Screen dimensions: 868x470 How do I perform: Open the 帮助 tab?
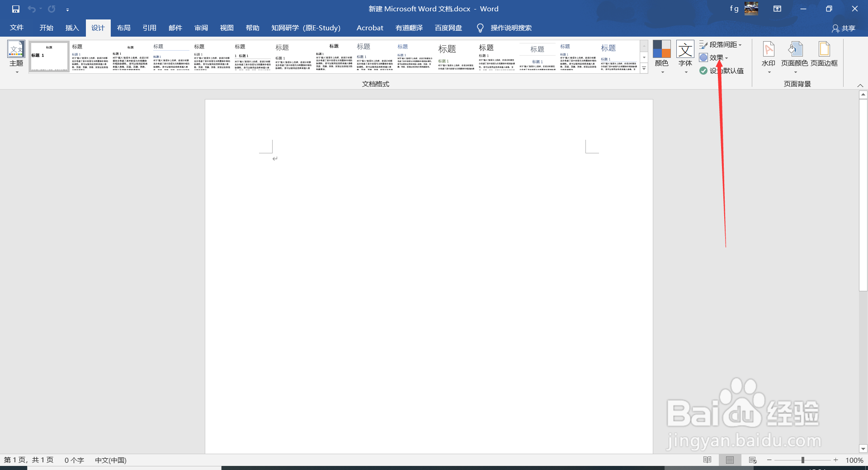tap(253, 28)
